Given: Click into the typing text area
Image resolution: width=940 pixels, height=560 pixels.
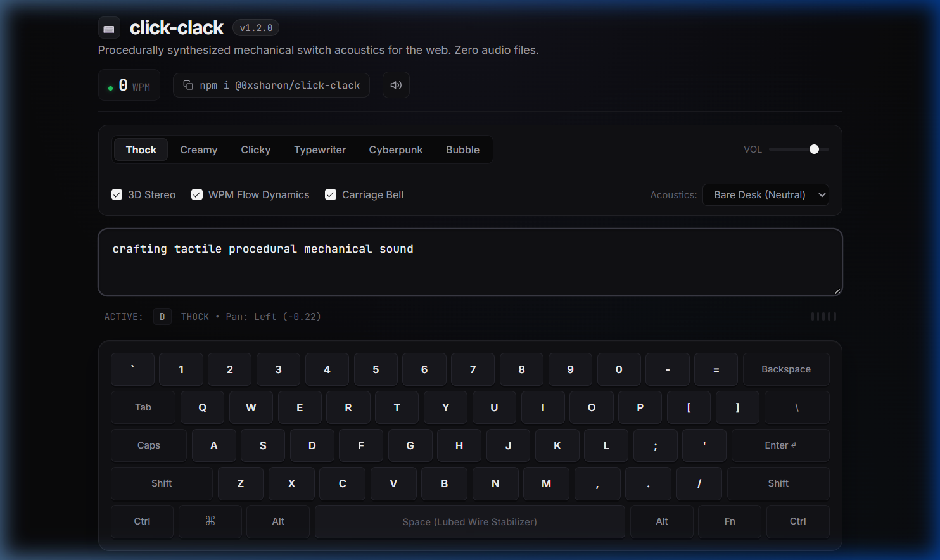Looking at the screenshot, I should [470, 262].
